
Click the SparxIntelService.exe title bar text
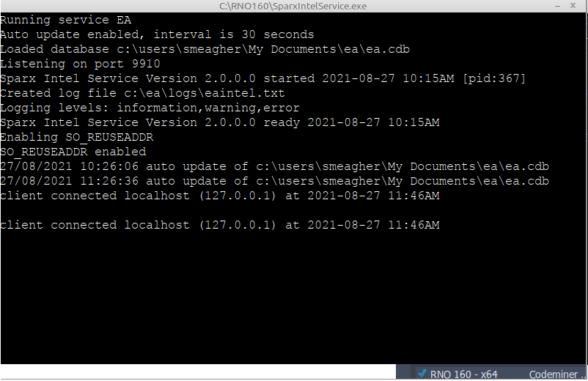pos(293,7)
